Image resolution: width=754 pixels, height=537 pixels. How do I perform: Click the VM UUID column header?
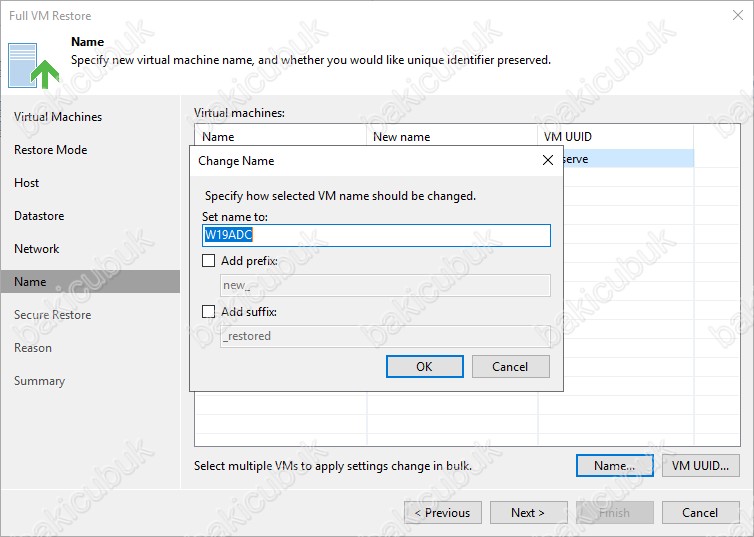pos(616,137)
